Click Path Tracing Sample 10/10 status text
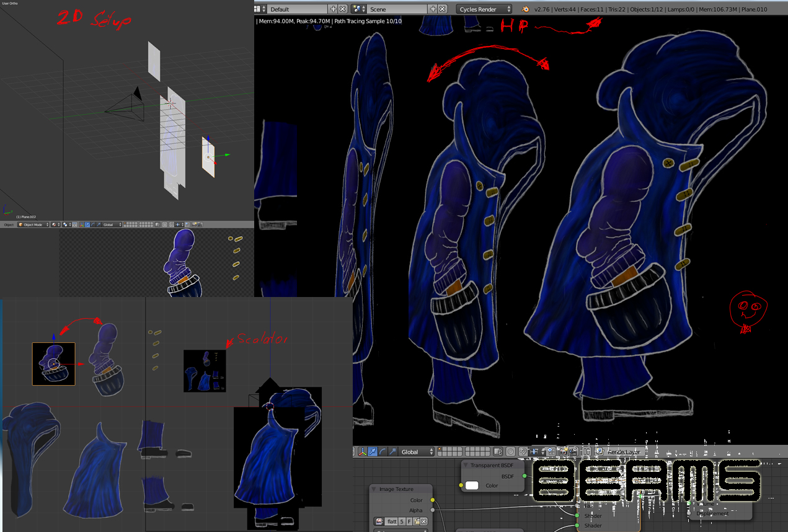The height and width of the screenshot is (532, 788). coord(368,21)
